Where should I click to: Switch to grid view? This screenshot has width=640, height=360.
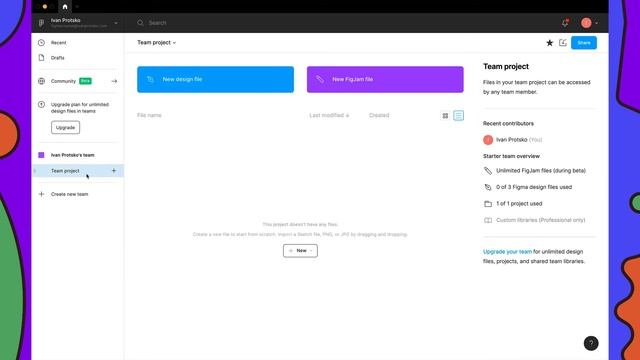pyautogui.click(x=445, y=116)
